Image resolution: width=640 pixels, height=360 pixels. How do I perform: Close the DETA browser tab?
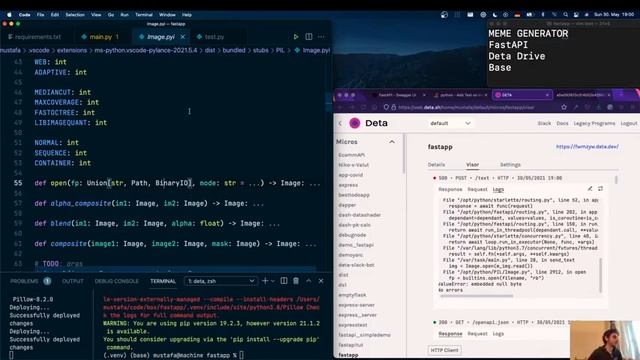coord(547,95)
